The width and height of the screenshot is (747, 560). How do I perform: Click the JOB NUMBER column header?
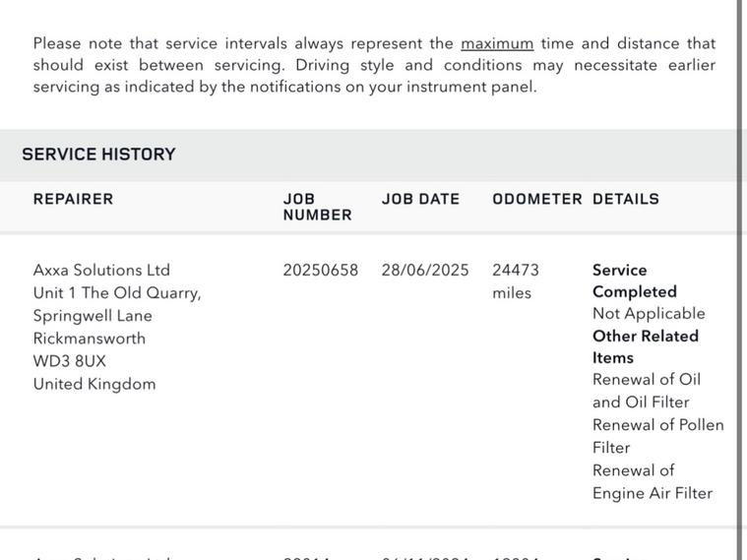[317, 207]
